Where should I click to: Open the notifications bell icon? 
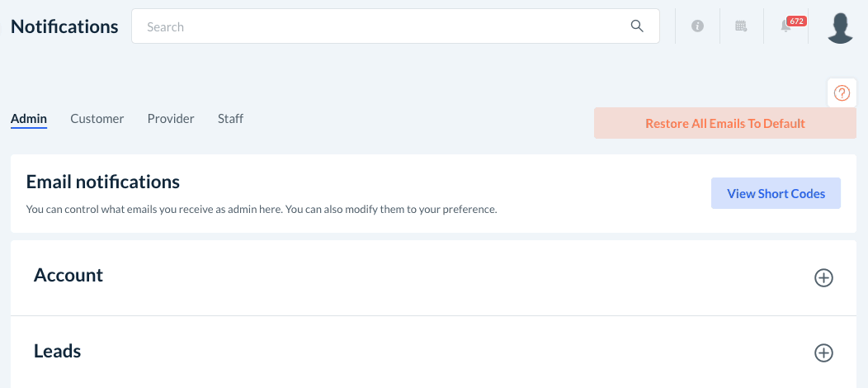pos(785,27)
